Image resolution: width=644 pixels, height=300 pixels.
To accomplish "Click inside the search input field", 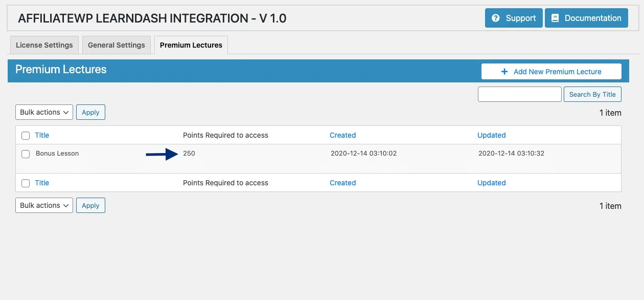I will (519, 94).
